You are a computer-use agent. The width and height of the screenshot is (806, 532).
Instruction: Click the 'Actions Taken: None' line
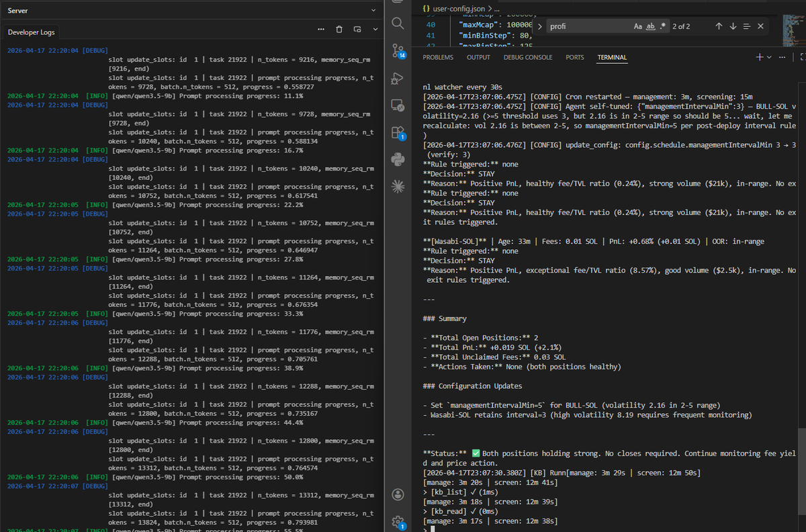point(521,367)
